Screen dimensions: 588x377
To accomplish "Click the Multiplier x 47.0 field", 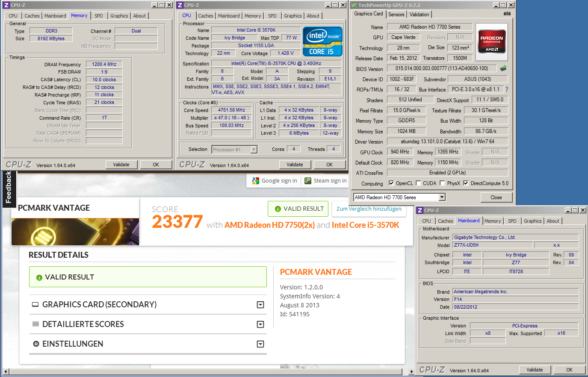I will coord(232,118).
